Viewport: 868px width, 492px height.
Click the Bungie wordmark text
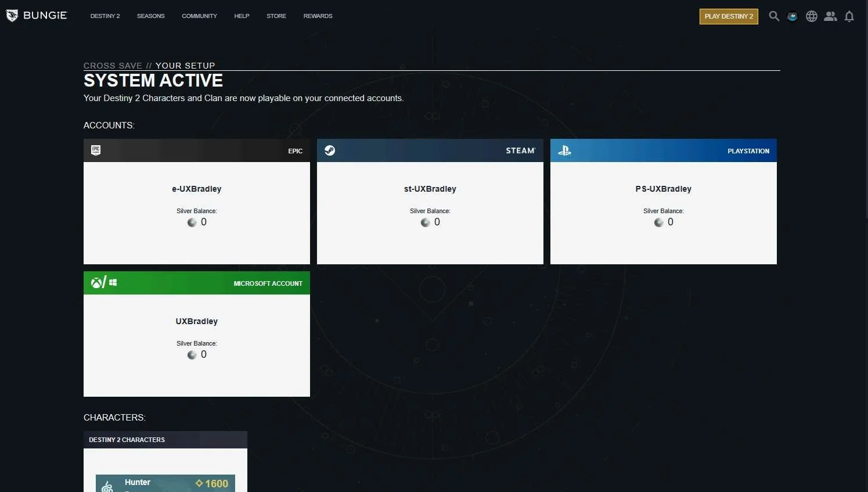click(x=45, y=16)
